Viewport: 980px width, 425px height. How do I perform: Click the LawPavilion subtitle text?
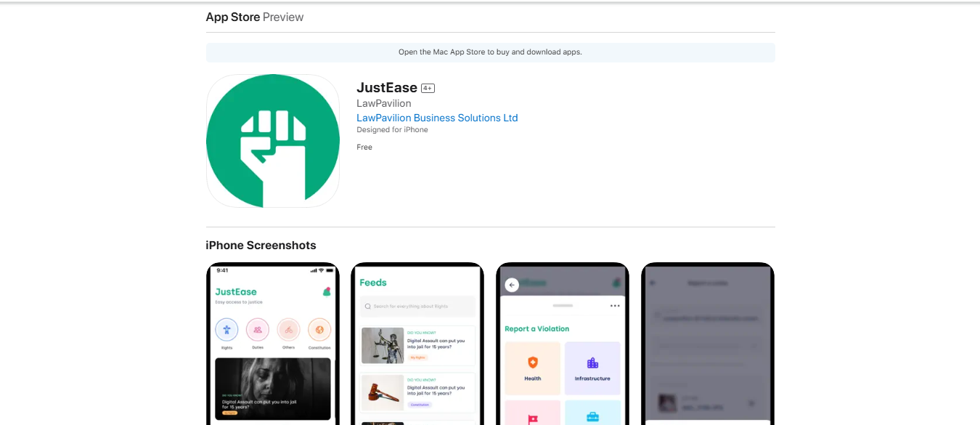[384, 103]
